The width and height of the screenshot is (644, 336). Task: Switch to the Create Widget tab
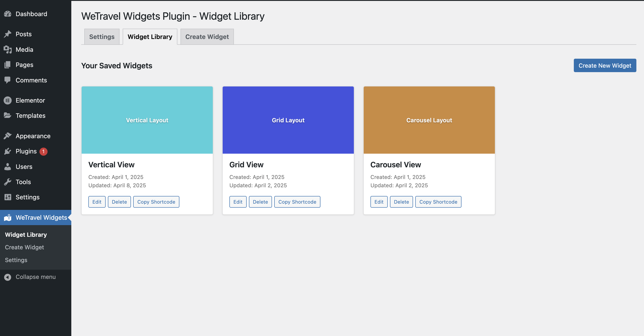click(207, 37)
